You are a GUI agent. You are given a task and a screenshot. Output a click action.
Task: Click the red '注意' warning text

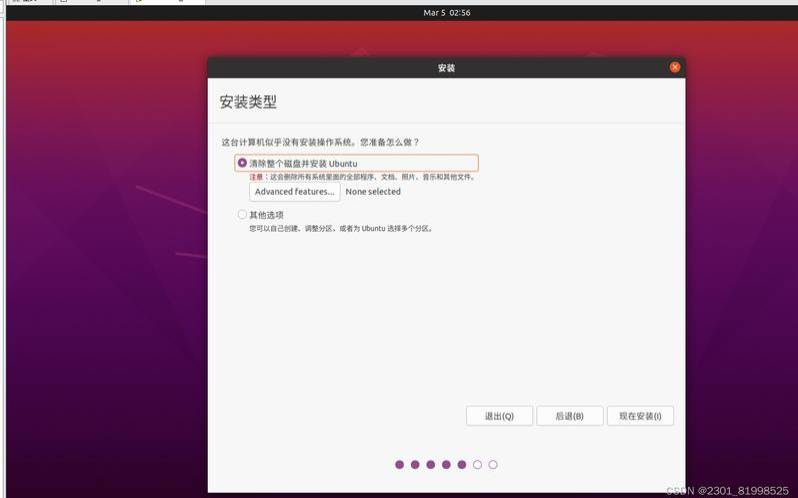tap(256, 177)
